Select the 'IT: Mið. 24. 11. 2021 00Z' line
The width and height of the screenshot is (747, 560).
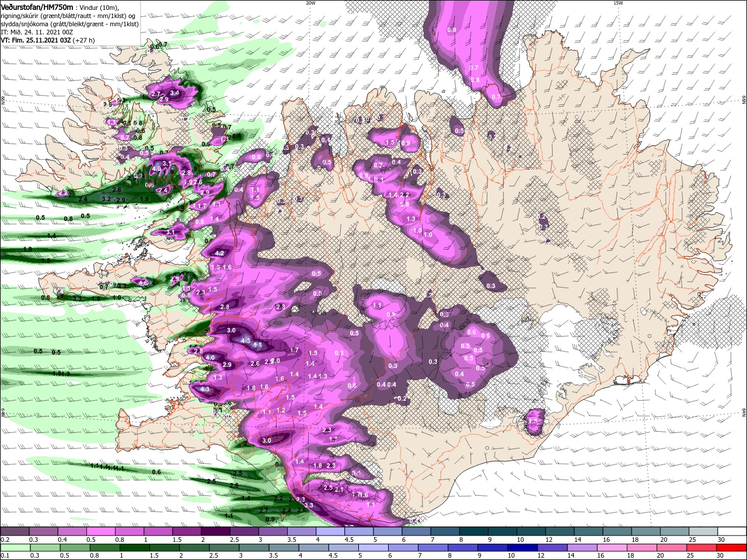click(x=37, y=32)
